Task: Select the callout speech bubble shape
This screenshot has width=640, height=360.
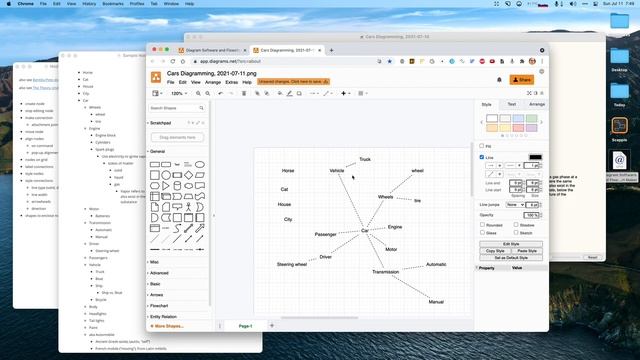Action: pyautogui.click(x=177, y=207)
